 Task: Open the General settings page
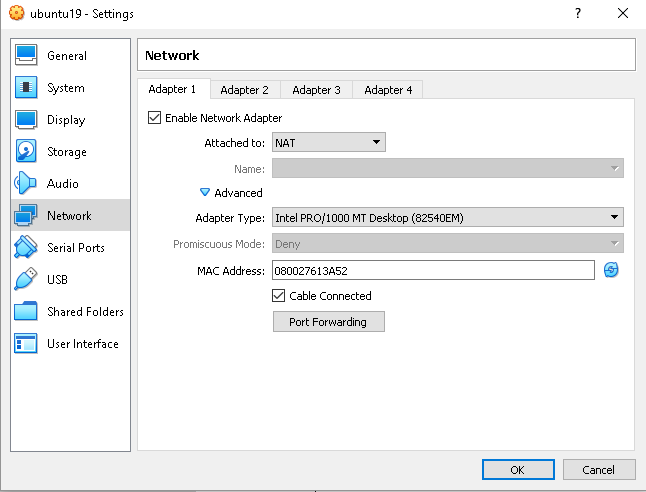(x=67, y=56)
